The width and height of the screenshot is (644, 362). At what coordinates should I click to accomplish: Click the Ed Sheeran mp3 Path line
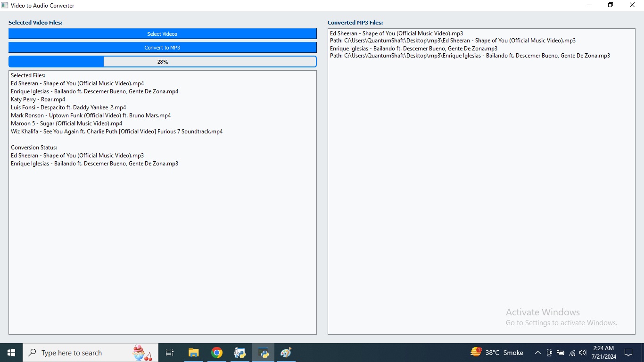[x=453, y=41]
